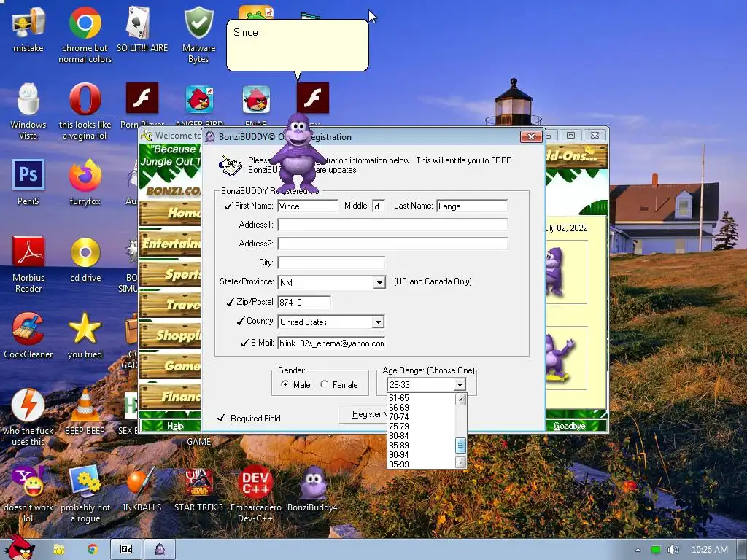Open the Country dropdown
The width and height of the screenshot is (747, 560).
click(x=379, y=322)
